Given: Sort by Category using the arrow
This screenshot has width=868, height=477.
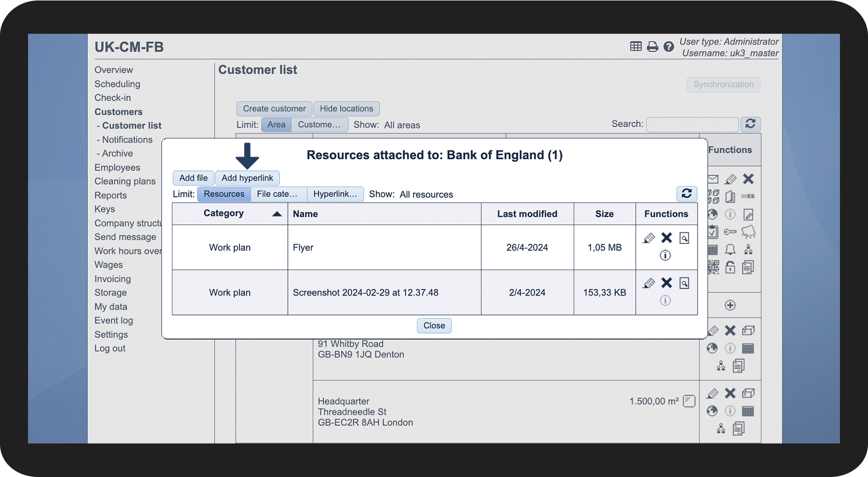Looking at the screenshot, I should tap(277, 214).
